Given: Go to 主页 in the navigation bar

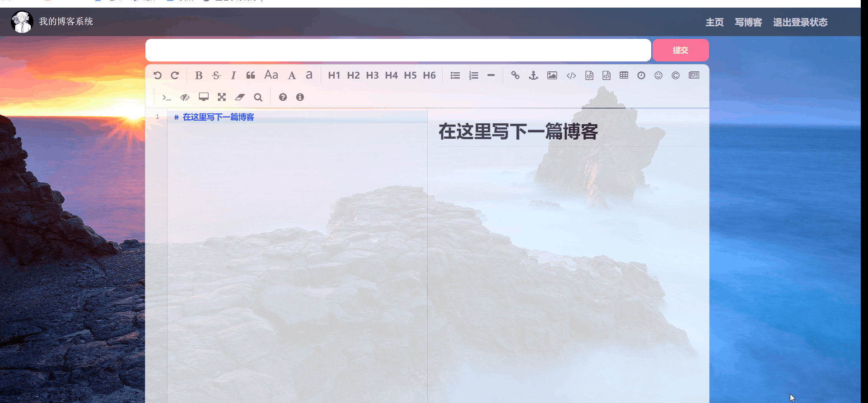Looking at the screenshot, I should click(714, 22).
